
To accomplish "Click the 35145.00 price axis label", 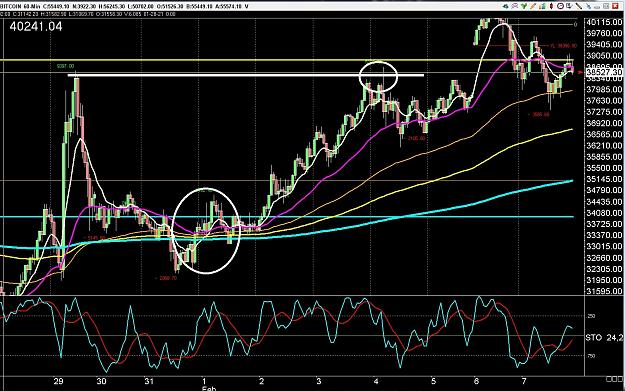I will pos(604,179).
